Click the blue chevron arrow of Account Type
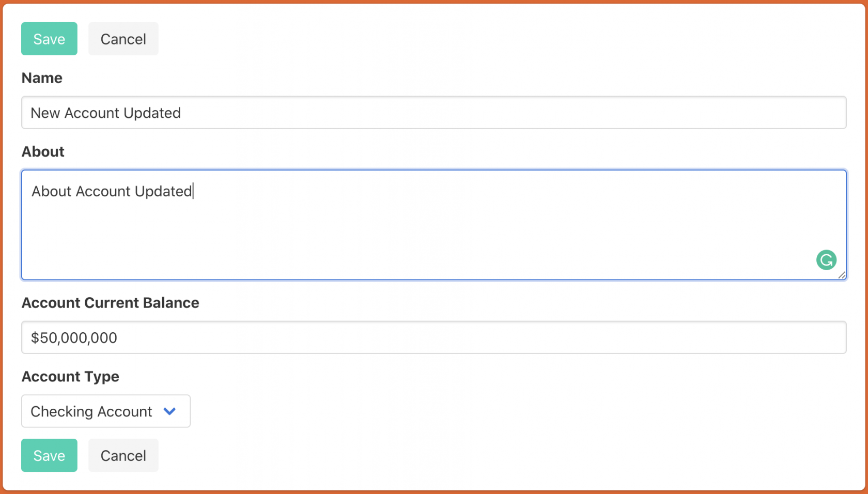 point(169,411)
